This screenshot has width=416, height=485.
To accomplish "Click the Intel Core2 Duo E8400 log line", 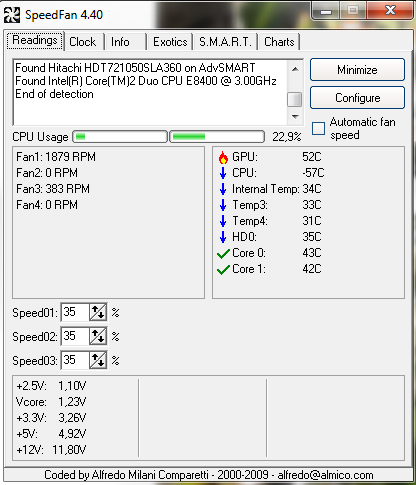I will pos(146,81).
